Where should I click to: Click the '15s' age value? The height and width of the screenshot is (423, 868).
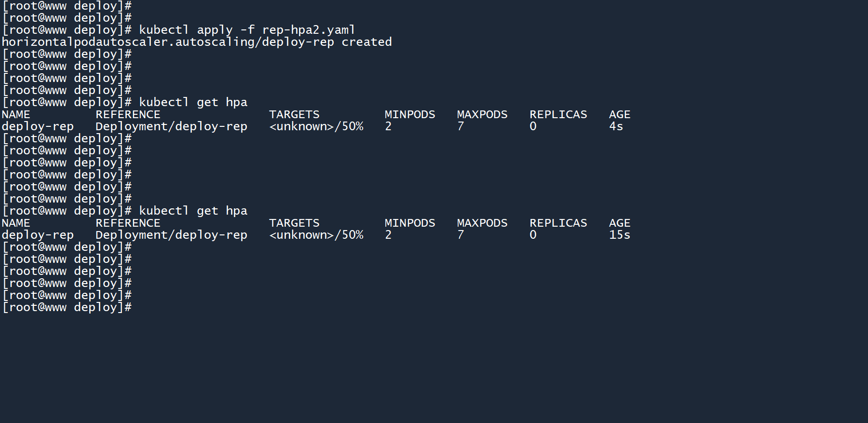tap(620, 235)
